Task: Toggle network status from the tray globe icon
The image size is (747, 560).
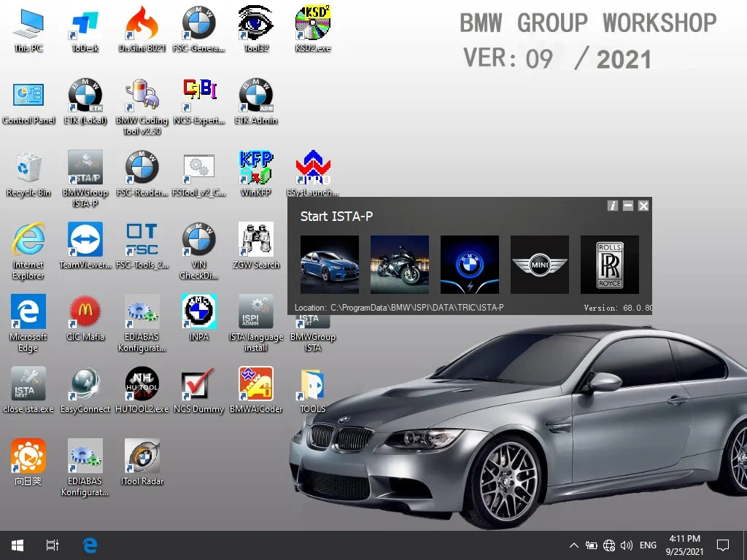Action: (x=608, y=545)
